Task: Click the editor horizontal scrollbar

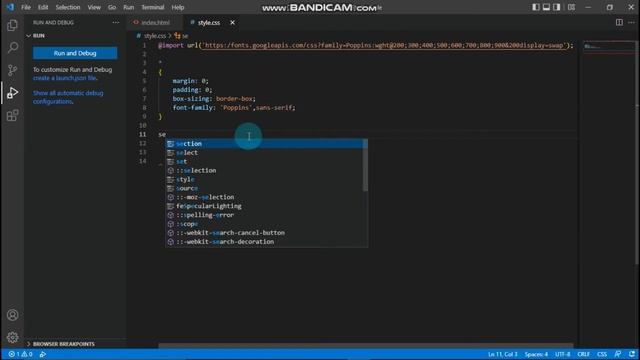Action: [365, 345]
